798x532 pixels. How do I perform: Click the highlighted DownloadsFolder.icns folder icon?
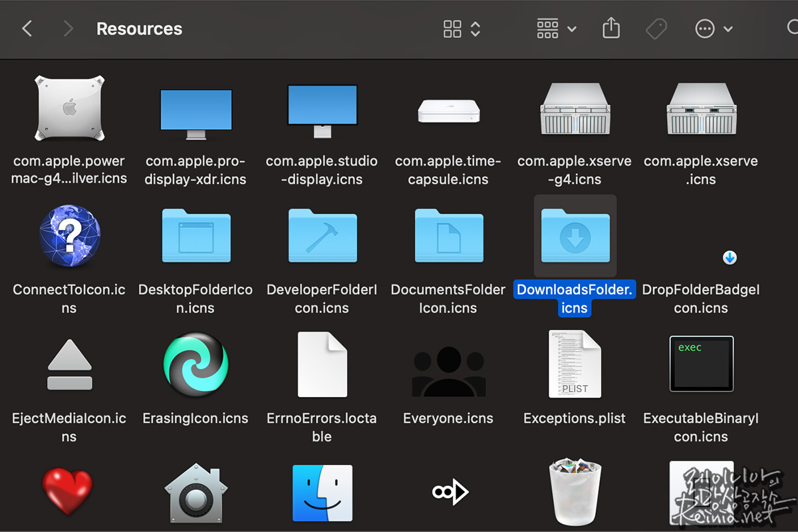(575, 235)
